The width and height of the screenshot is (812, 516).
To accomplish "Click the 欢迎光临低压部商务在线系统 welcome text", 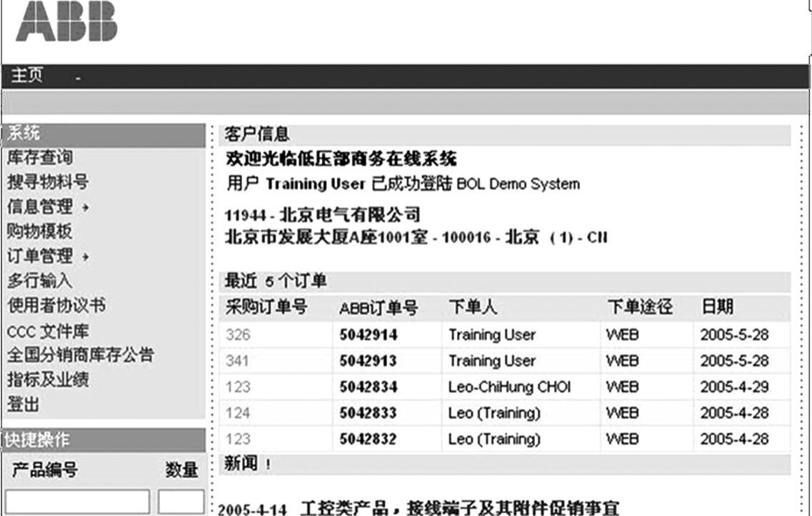I will pos(341,159).
